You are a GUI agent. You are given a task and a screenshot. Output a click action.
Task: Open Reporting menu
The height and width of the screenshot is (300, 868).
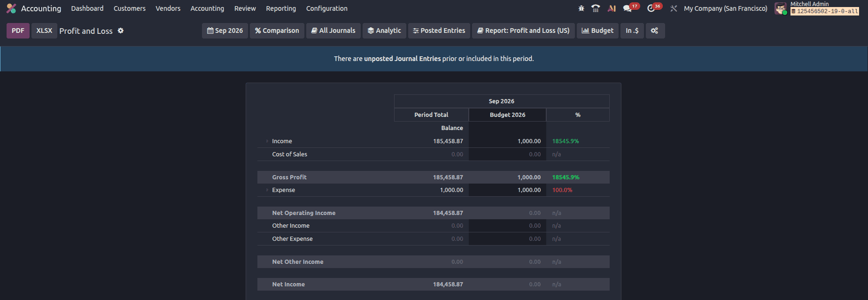pyautogui.click(x=281, y=8)
